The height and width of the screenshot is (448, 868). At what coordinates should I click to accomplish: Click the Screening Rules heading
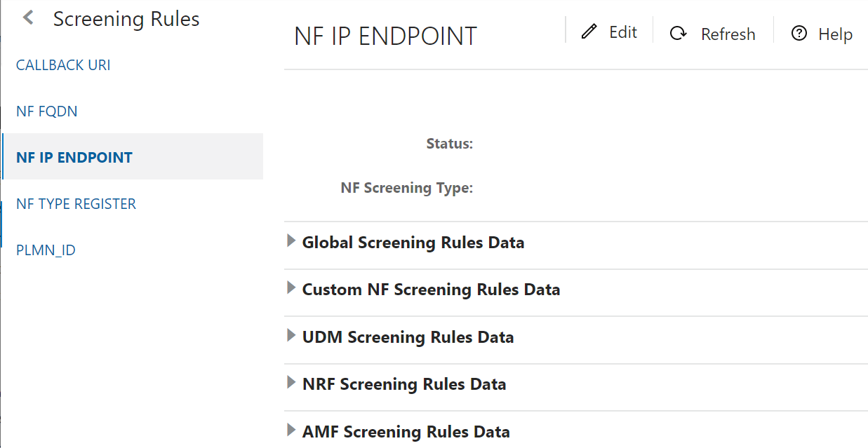click(126, 19)
